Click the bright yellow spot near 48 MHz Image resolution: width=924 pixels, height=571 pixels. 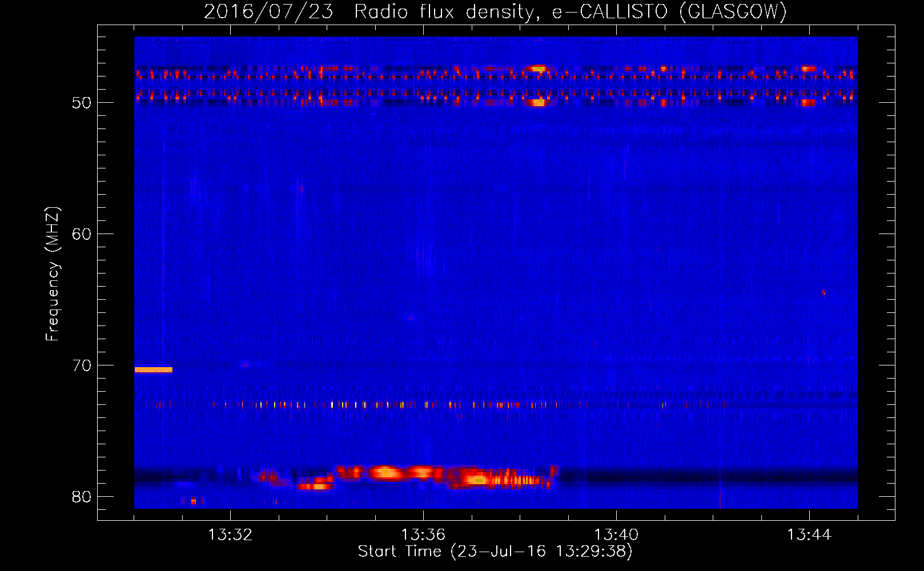tap(537, 69)
